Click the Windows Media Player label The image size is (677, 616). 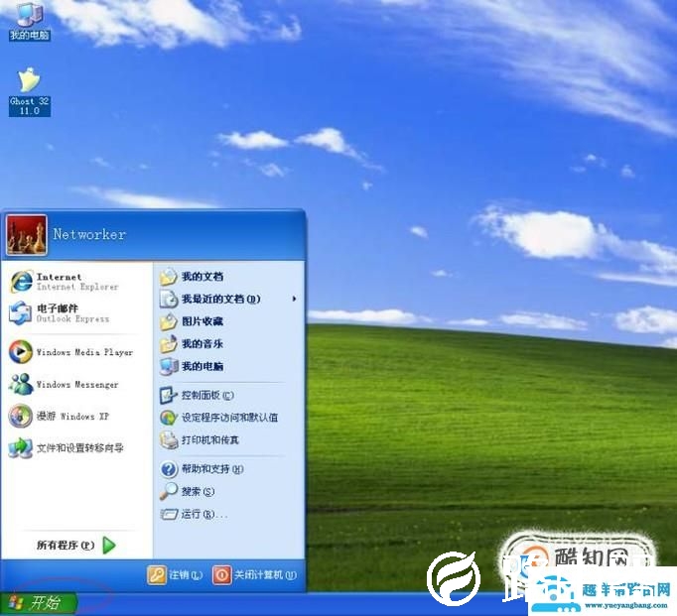[x=84, y=352]
